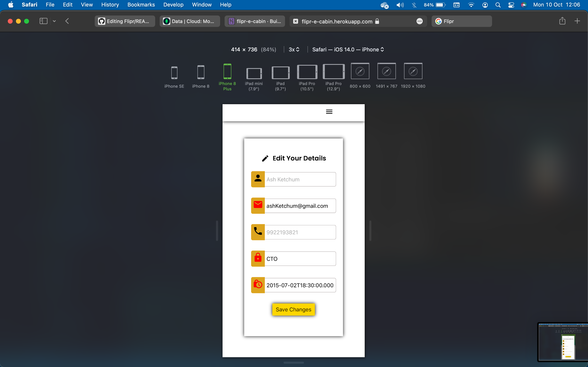Expand the 3x pixel ratio dropdown
The height and width of the screenshot is (367, 588).
tap(294, 50)
